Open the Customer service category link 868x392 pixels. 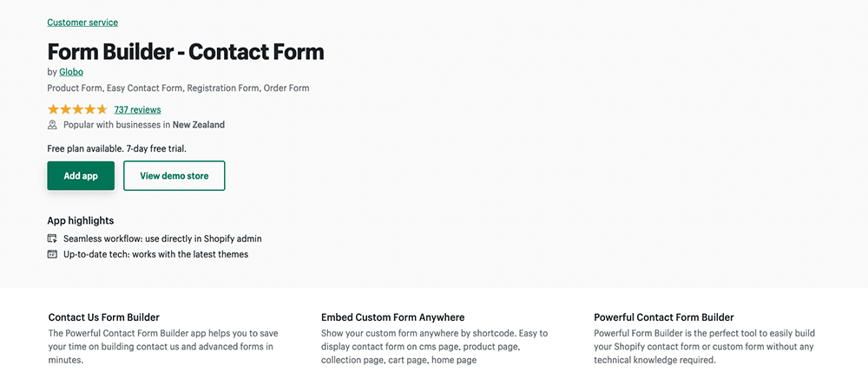(82, 23)
